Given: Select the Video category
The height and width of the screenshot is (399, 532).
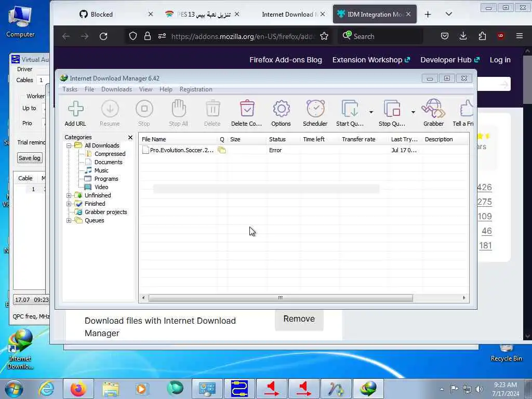Looking at the screenshot, I should tap(101, 187).
